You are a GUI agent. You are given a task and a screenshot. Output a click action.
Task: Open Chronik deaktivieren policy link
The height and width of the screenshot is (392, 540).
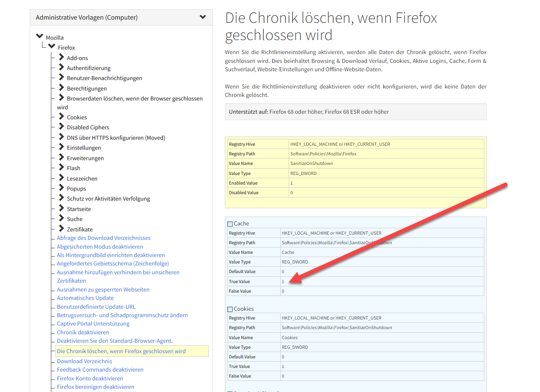(83, 332)
